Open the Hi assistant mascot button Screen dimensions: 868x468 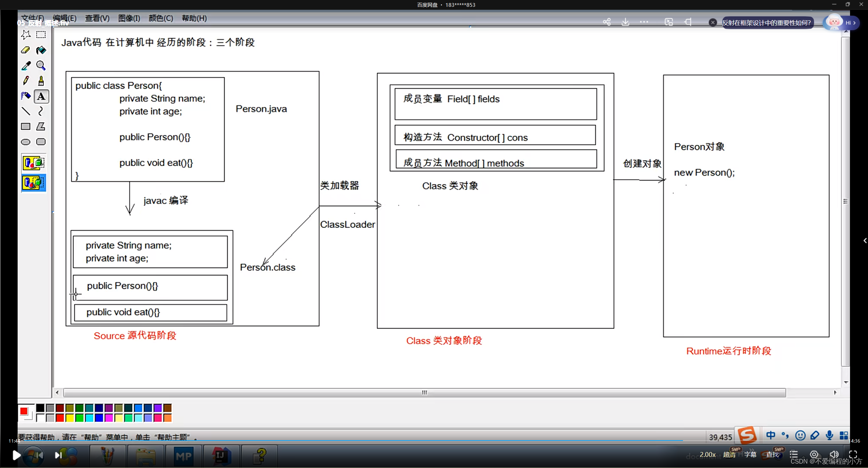pos(841,23)
